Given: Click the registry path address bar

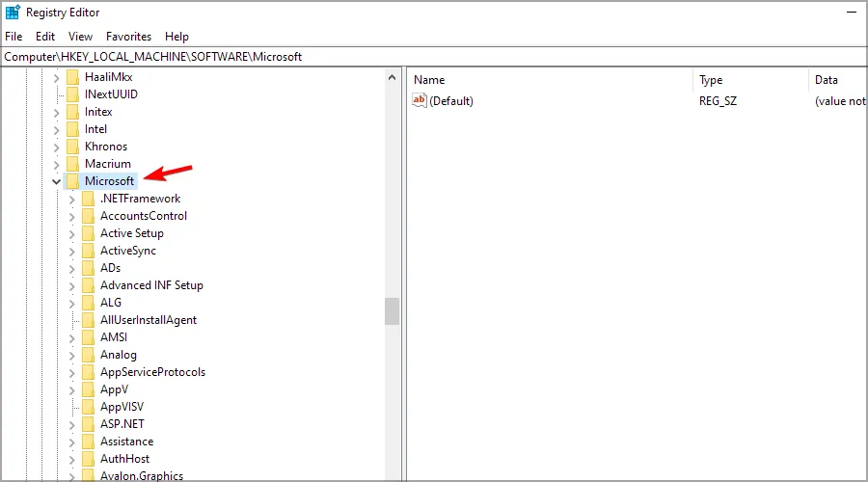Looking at the screenshot, I should [x=434, y=57].
